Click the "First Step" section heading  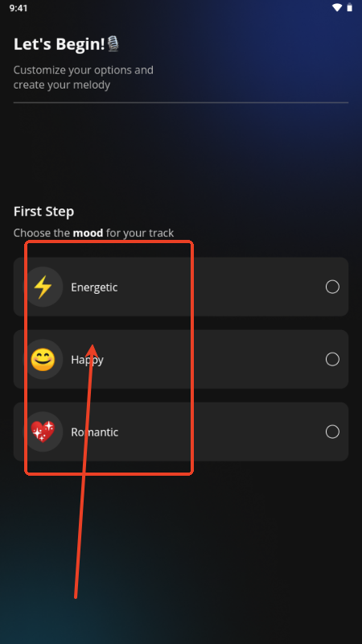[44, 212]
